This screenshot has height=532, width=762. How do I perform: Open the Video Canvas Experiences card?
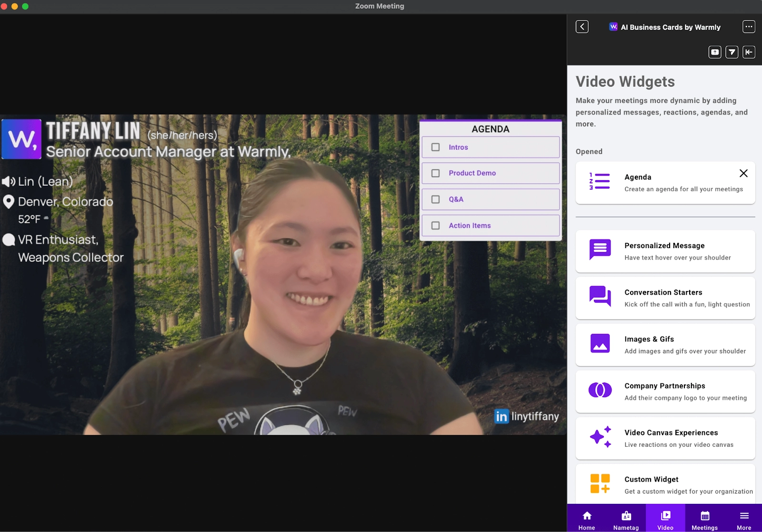pos(665,438)
